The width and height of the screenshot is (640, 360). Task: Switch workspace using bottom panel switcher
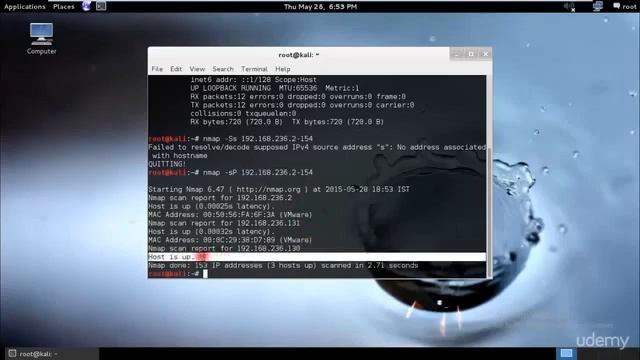566,353
